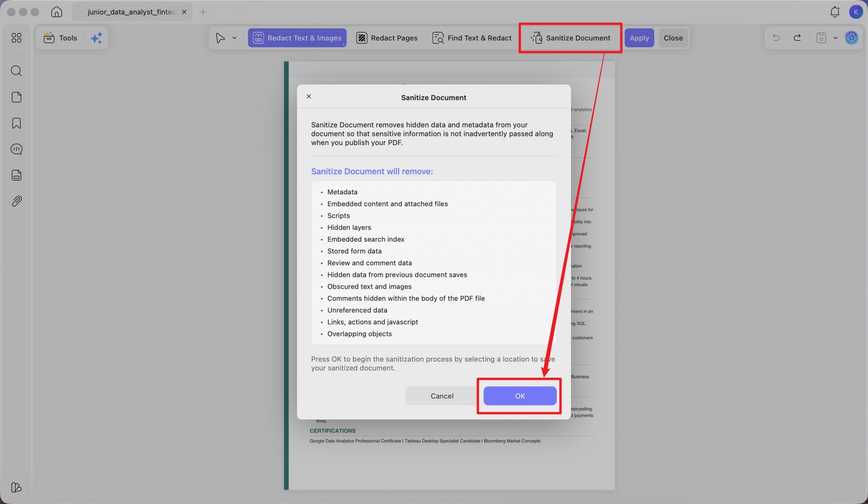868x504 pixels.
Task: Close the Sanitize Document dialog with X
Action: pos(309,96)
